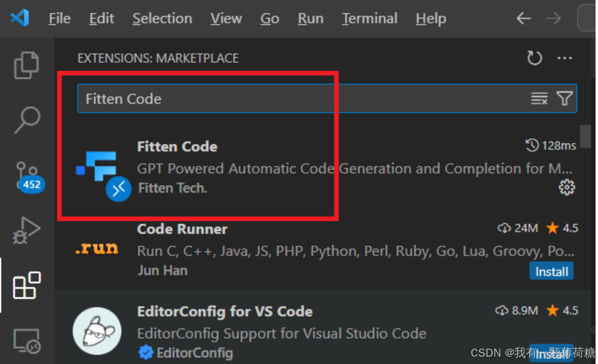Open the Help menu
598x364 pixels.
[x=431, y=18]
